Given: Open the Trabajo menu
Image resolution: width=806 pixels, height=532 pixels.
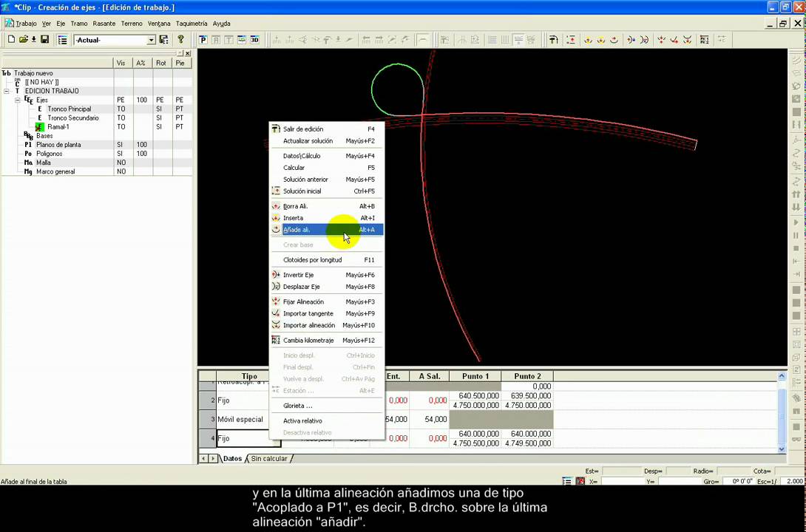Looking at the screenshot, I should tap(26, 24).
